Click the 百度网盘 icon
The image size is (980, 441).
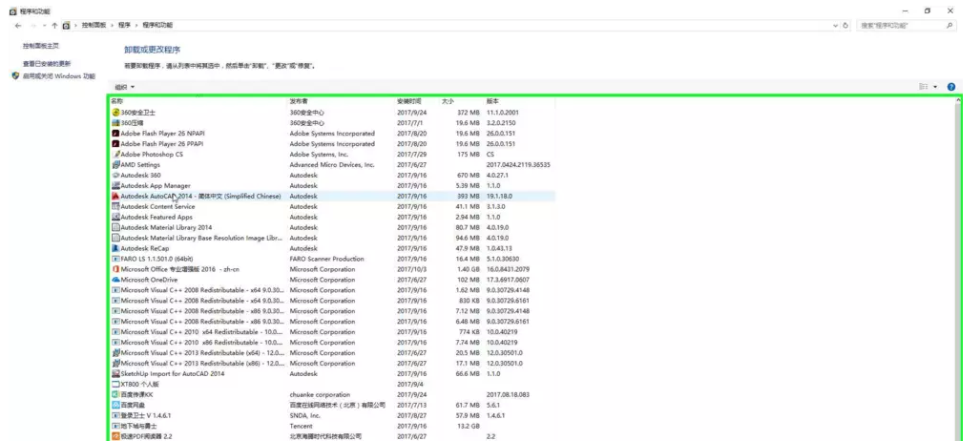[115, 406]
